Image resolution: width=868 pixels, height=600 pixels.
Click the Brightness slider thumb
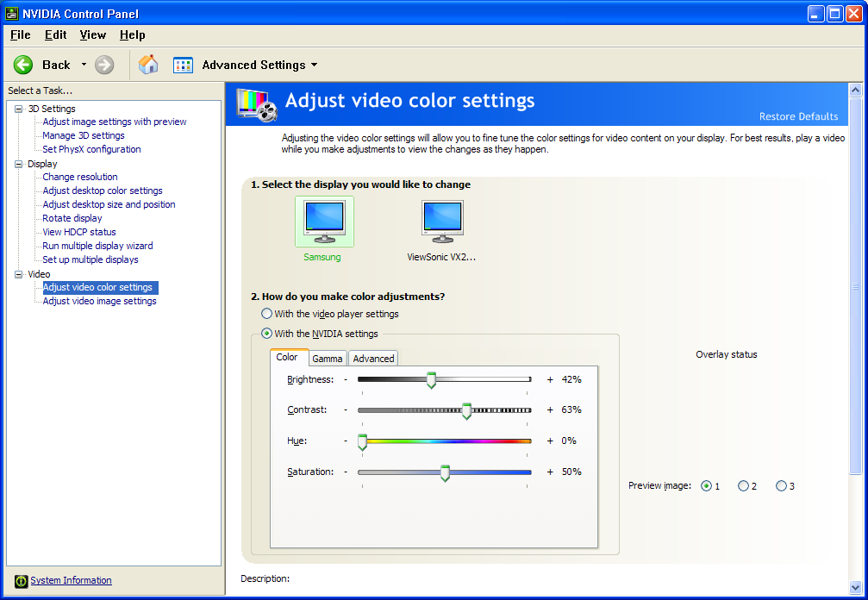point(431,380)
